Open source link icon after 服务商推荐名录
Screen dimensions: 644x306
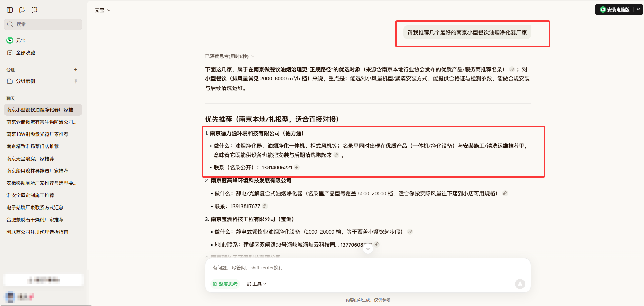click(512, 70)
